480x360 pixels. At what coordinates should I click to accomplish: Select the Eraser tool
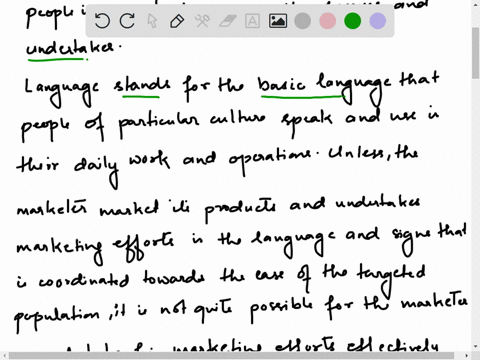tap(228, 21)
